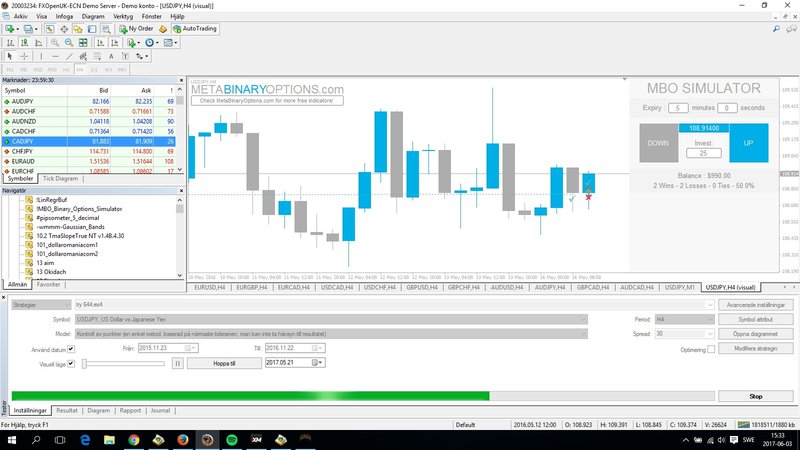Open the Diagram menu
This screenshot has height=450, width=800.
pos(93,16)
